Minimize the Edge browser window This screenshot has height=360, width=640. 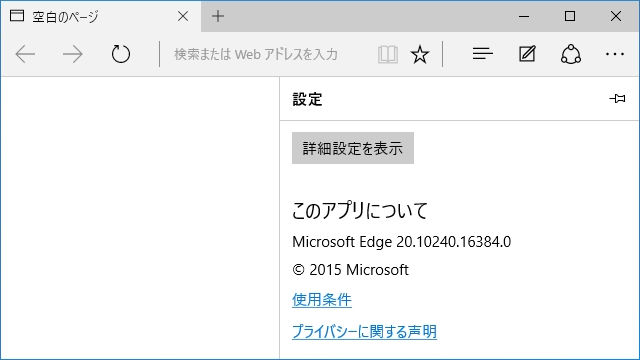[524, 16]
